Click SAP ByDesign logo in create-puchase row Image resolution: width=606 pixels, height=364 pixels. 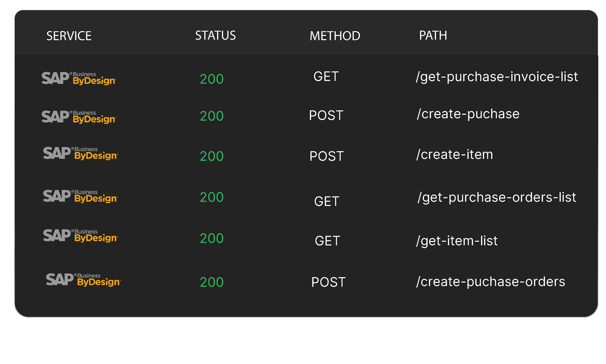pyautogui.click(x=79, y=117)
